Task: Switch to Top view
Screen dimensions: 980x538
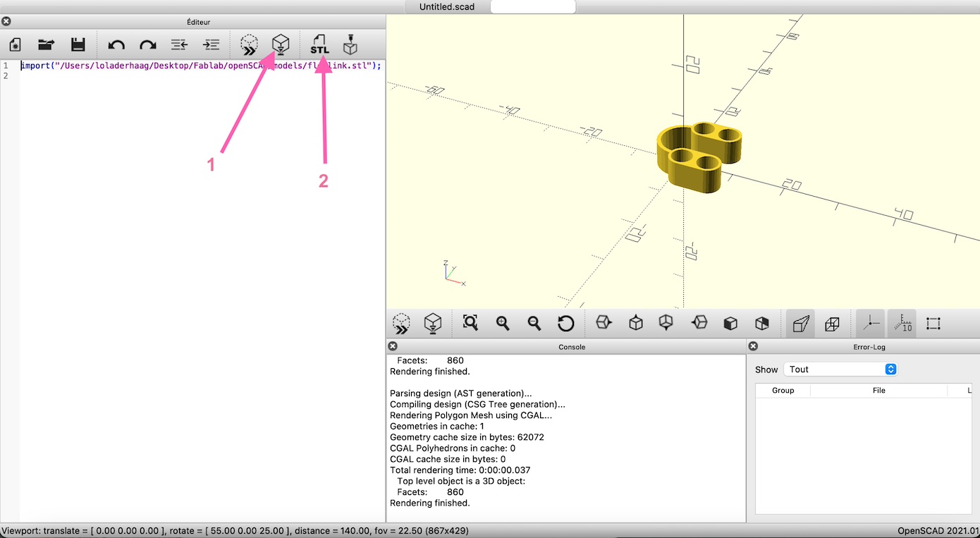Action: click(x=635, y=323)
